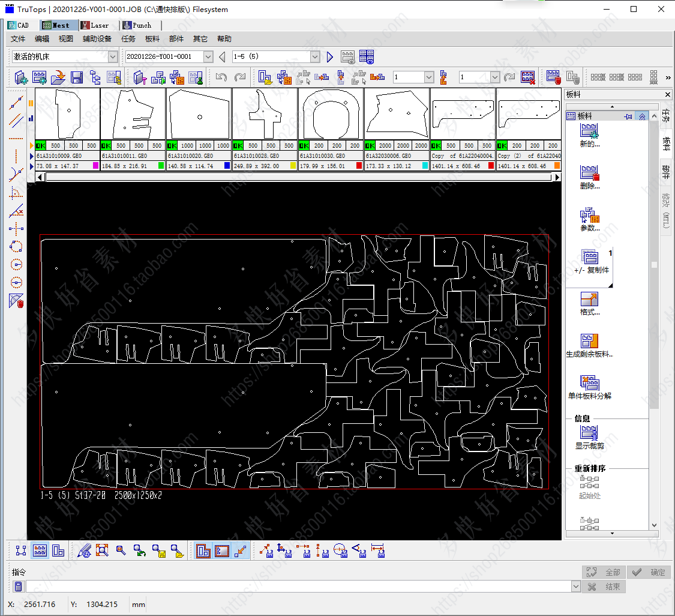Screen dimensions: 675x616
Task: Click the save floppy disk icon
Action: (x=77, y=77)
